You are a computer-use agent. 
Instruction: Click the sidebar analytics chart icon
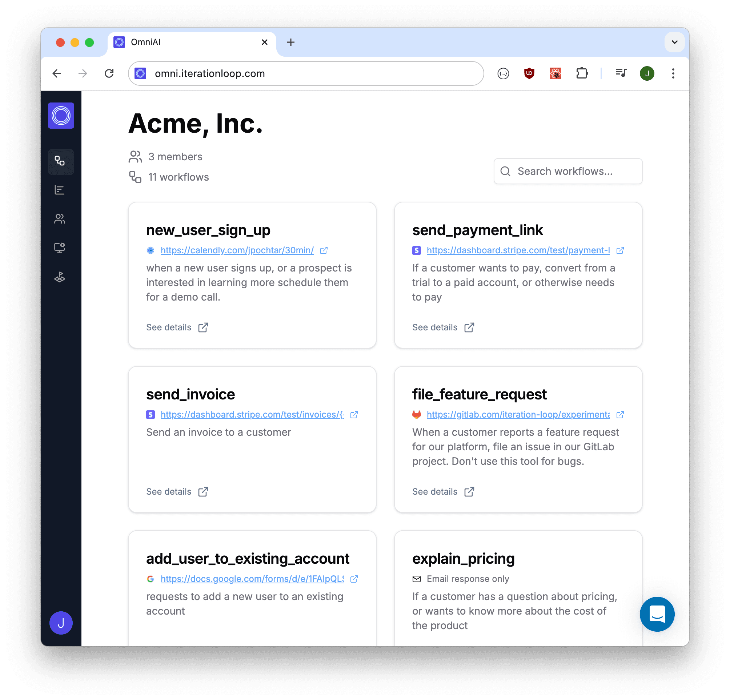click(x=60, y=190)
